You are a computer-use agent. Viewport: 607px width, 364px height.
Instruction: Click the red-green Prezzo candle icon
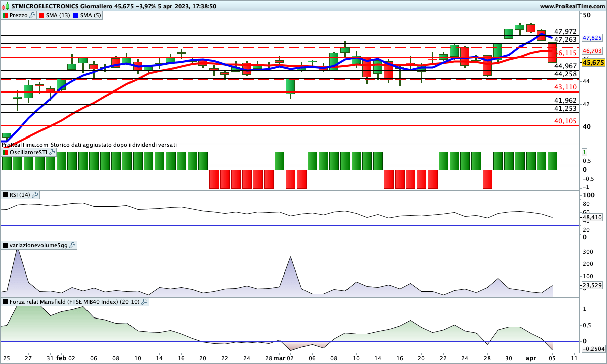click(5, 15)
